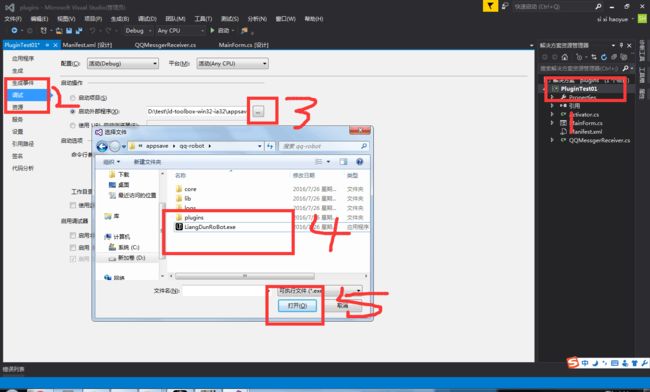Viewport: 650px width, 392px height.
Task: Click the undo toolbar icon
Action: click(x=92, y=31)
